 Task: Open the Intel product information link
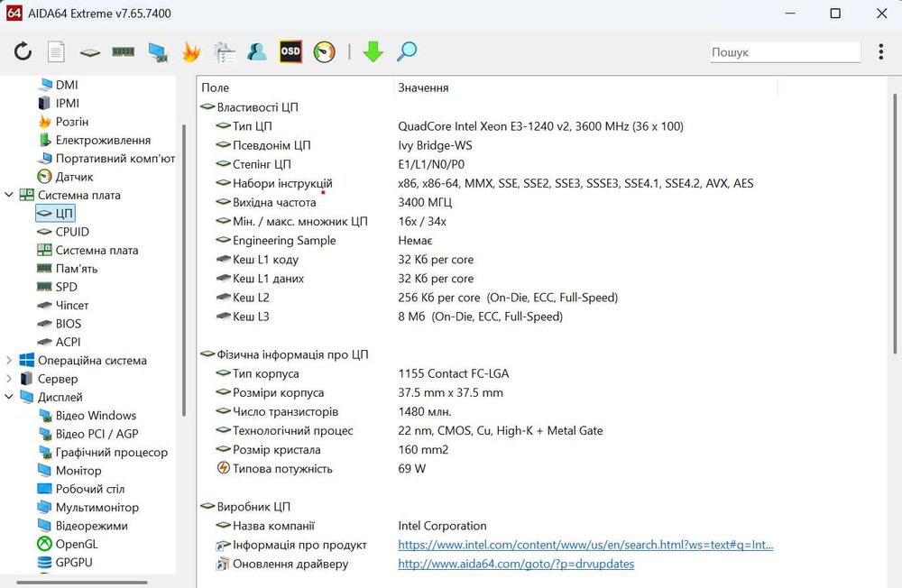click(x=585, y=546)
